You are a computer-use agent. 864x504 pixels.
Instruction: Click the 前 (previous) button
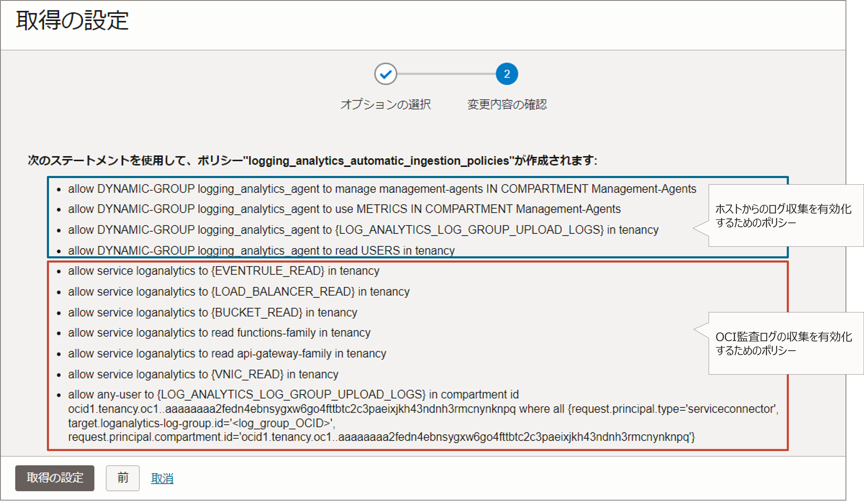click(122, 478)
